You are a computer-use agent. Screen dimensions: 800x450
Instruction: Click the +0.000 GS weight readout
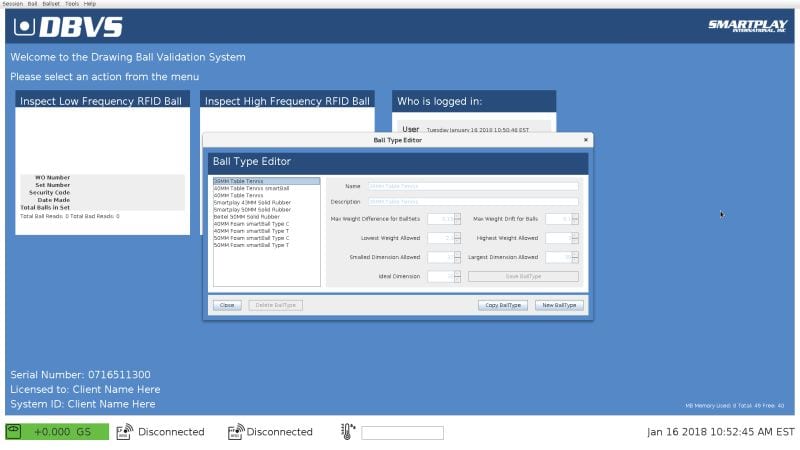click(62, 432)
